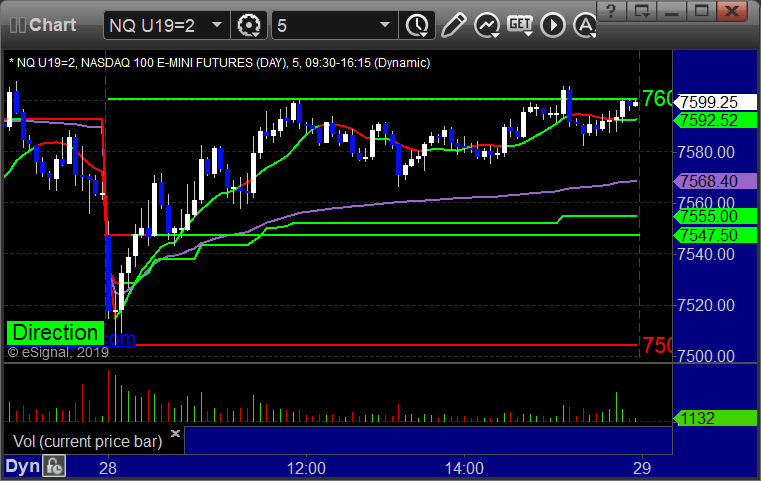Click the Direction green label
The width and height of the screenshot is (761, 481).
click(x=55, y=333)
